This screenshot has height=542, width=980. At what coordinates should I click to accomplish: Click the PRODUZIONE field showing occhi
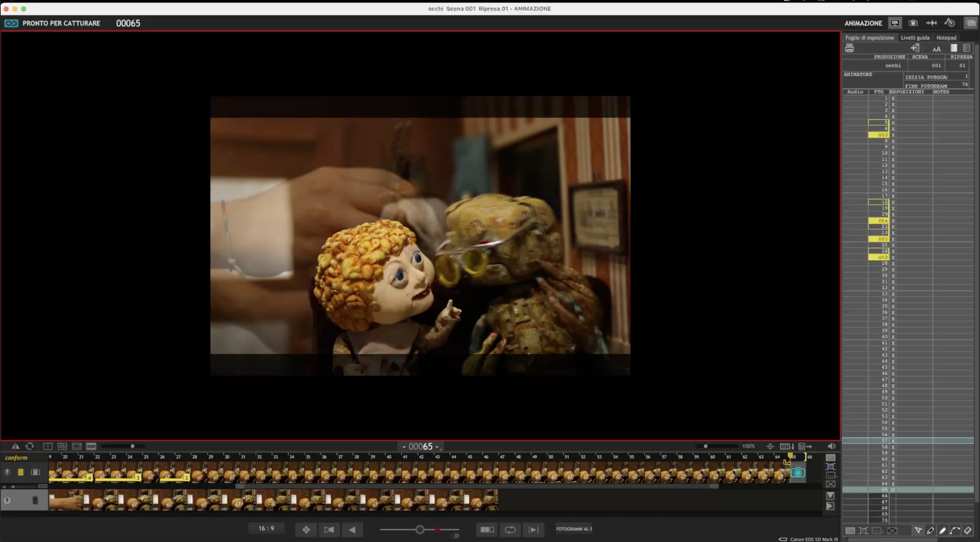point(875,65)
